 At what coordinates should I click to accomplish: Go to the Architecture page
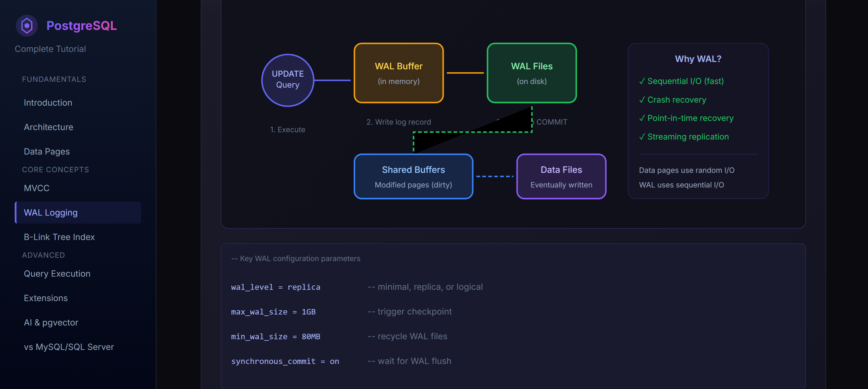[49, 127]
